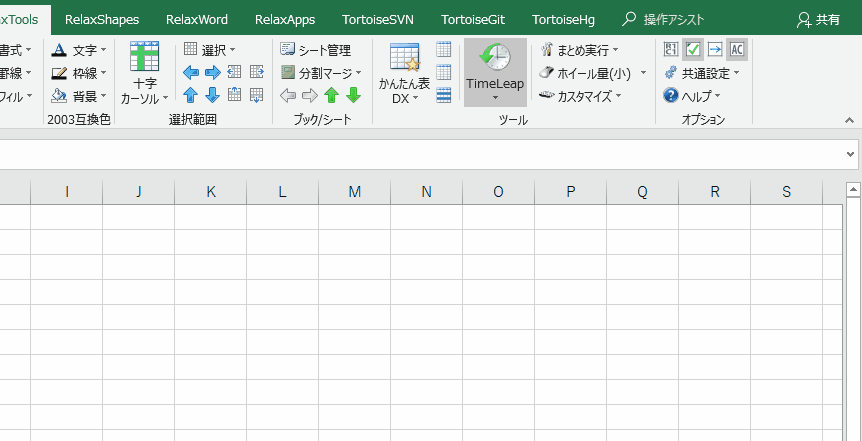Click the gray left arrow in ブック/シート
Image resolution: width=862 pixels, height=441 pixels.
click(288, 96)
